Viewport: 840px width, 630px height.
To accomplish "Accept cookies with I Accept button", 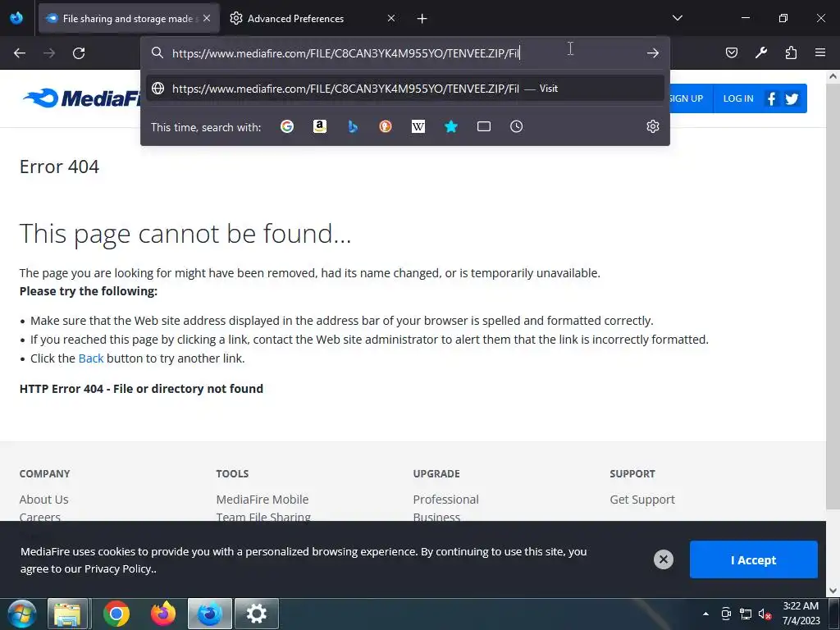I will [754, 559].
